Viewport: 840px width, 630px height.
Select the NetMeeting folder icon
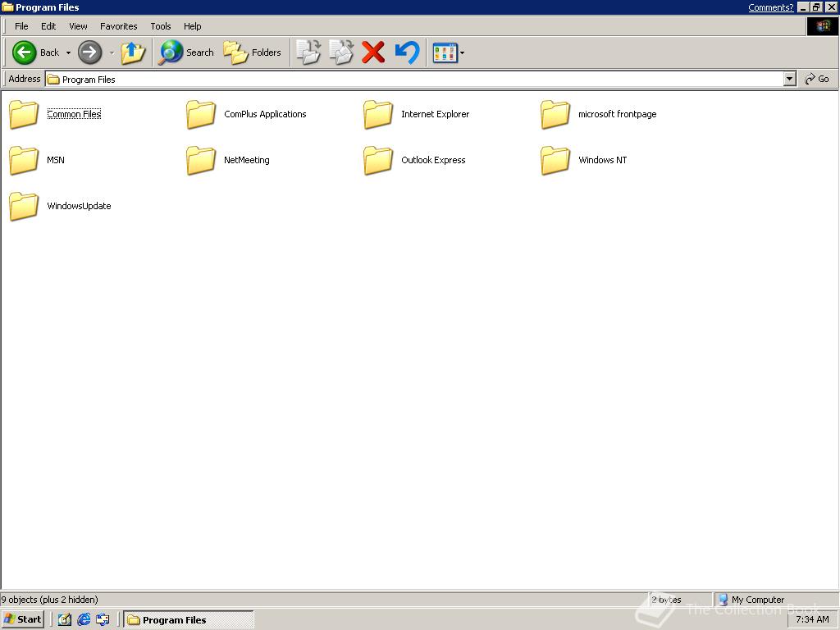pyautogui.click(x=201, y=160)
